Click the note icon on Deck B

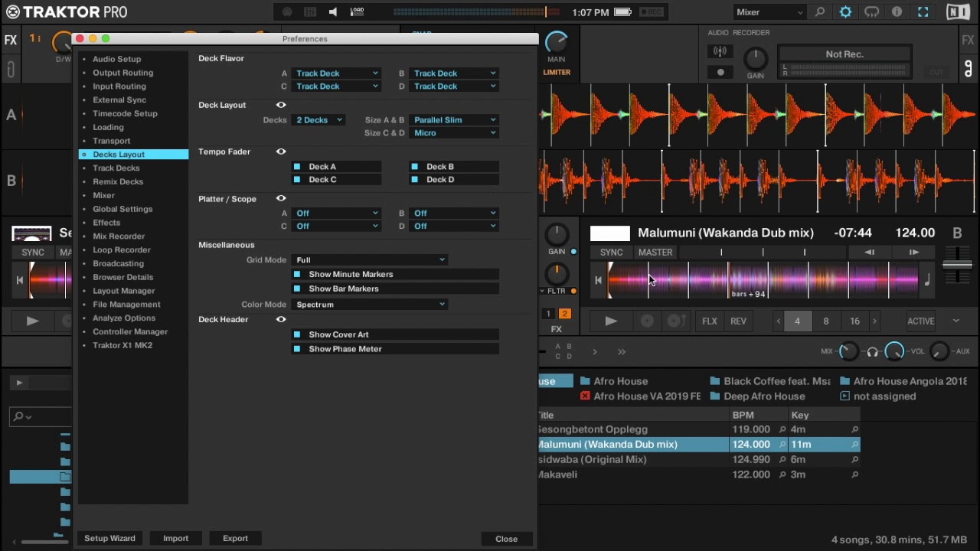(927, 281)
